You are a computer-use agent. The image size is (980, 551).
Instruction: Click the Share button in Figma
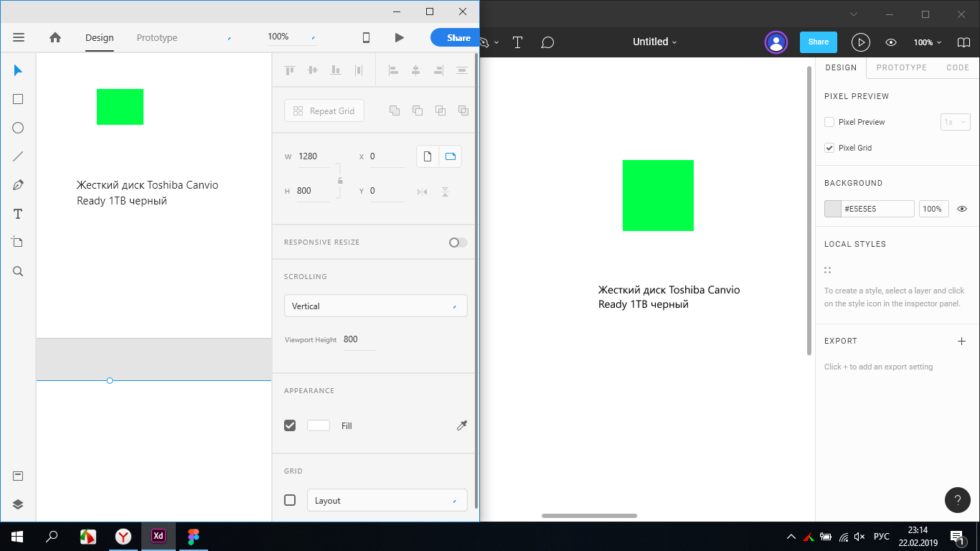click(x=819, y=42)
